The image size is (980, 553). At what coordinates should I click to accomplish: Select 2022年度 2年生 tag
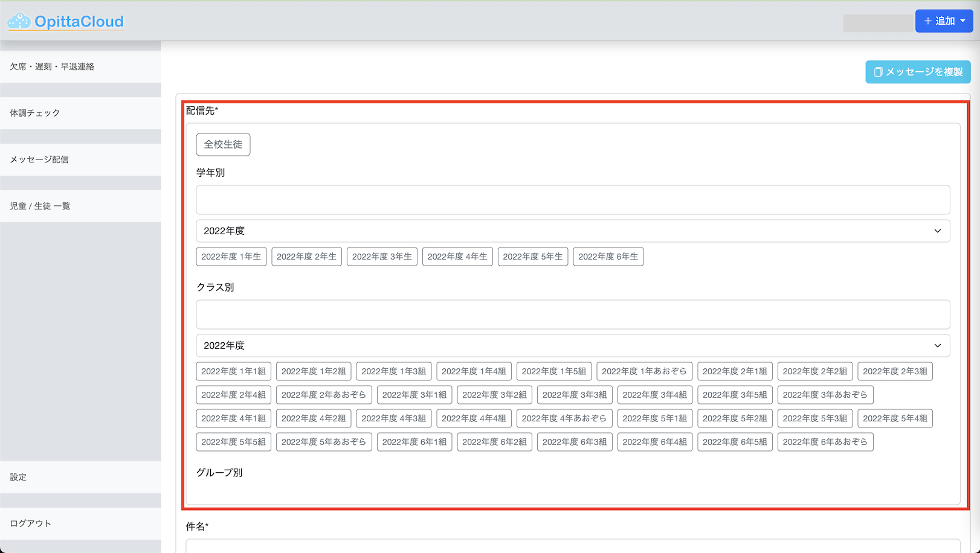point(307,257)
